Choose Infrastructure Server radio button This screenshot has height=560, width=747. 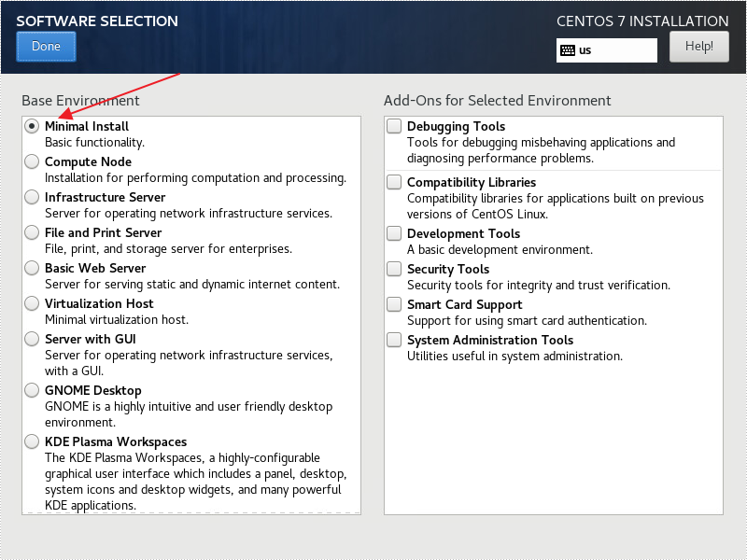[x=32, y=197]
